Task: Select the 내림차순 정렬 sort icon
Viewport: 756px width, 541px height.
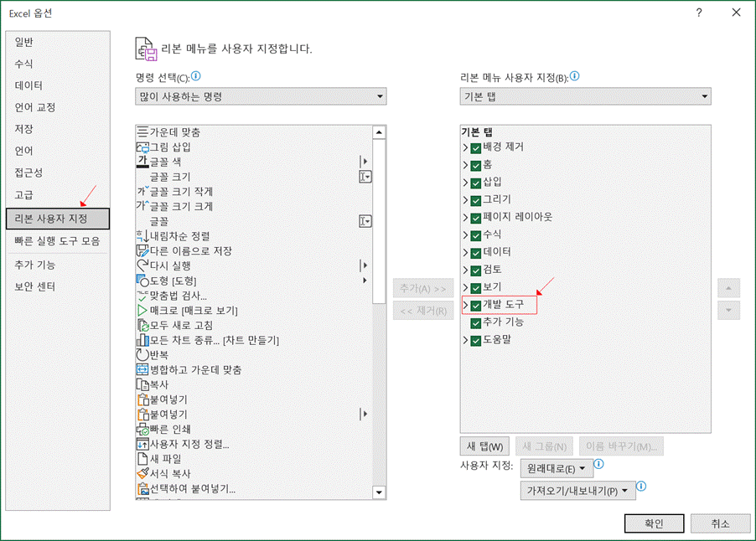Action: (x=142, y=236)
